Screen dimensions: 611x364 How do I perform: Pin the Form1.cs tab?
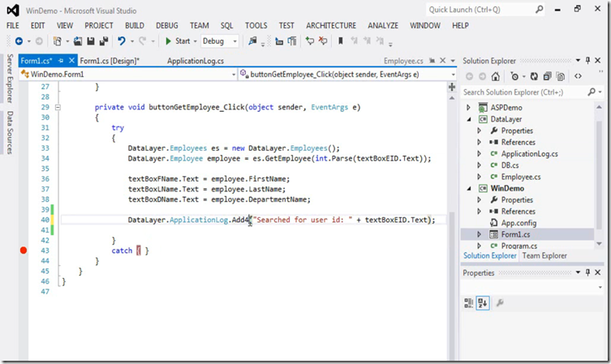(61, 61)
